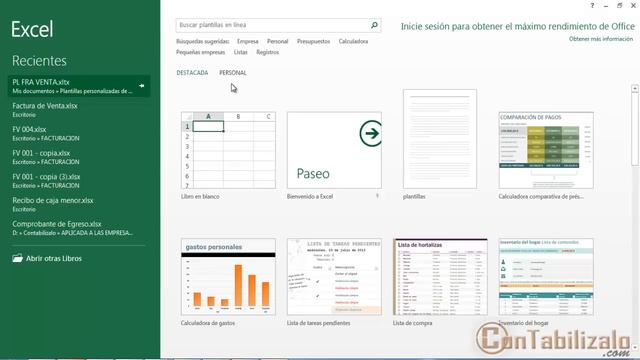Viewport: 640px width, 360px height.
Task: Choose the Presupuestos suggested search
Action: 313,41
